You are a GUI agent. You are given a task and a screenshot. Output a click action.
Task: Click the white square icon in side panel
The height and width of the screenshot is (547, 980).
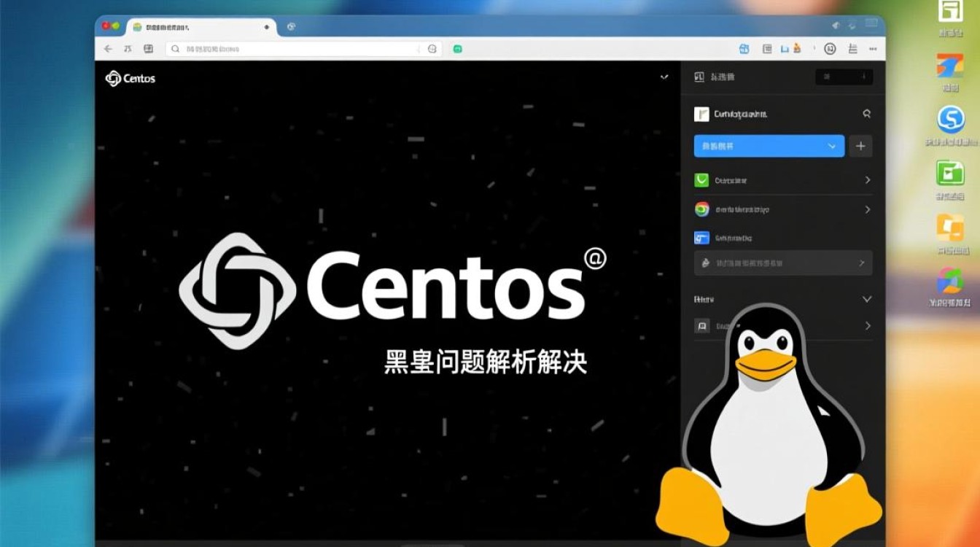point(701,114)
